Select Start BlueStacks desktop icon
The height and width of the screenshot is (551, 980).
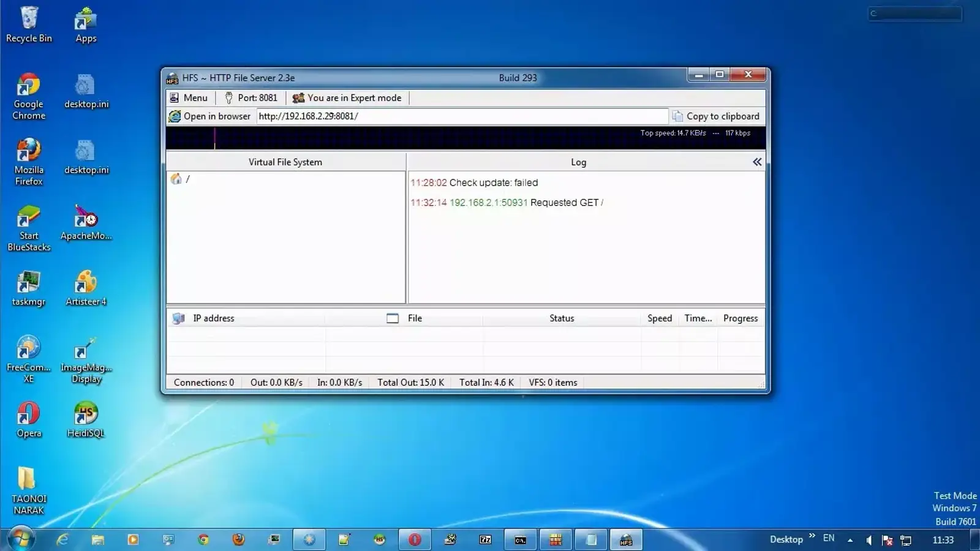[x=29, y=228]
